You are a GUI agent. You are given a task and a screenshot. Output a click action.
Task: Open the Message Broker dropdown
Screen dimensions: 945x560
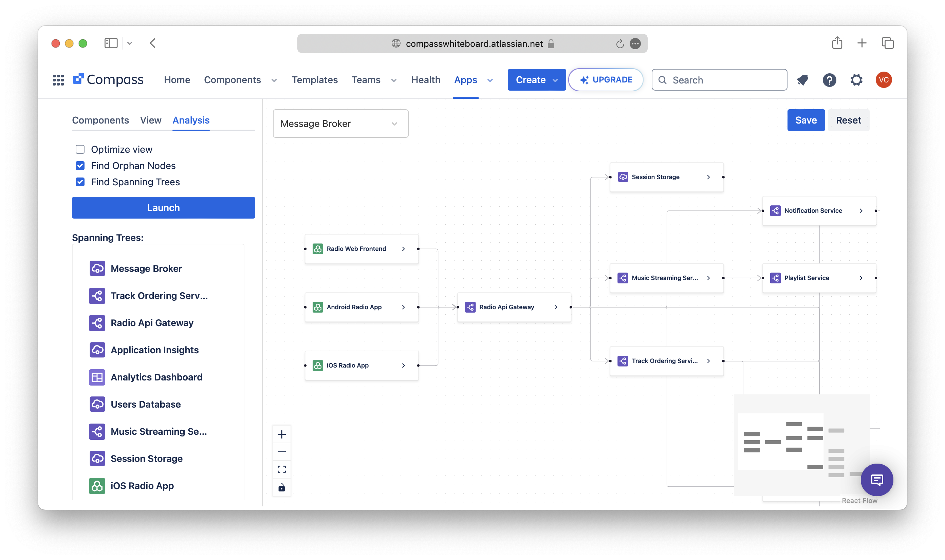[340, 124]
